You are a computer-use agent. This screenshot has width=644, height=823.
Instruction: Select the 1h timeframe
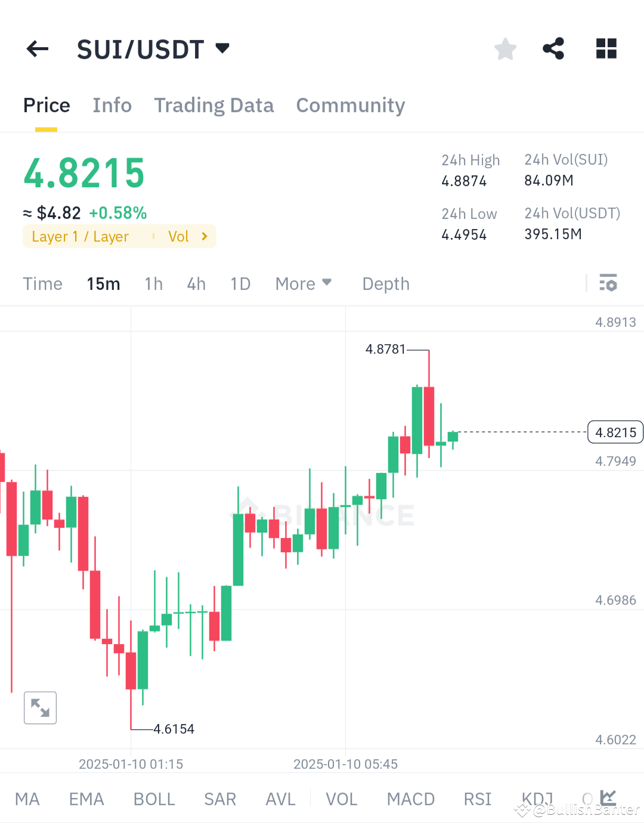153,283
